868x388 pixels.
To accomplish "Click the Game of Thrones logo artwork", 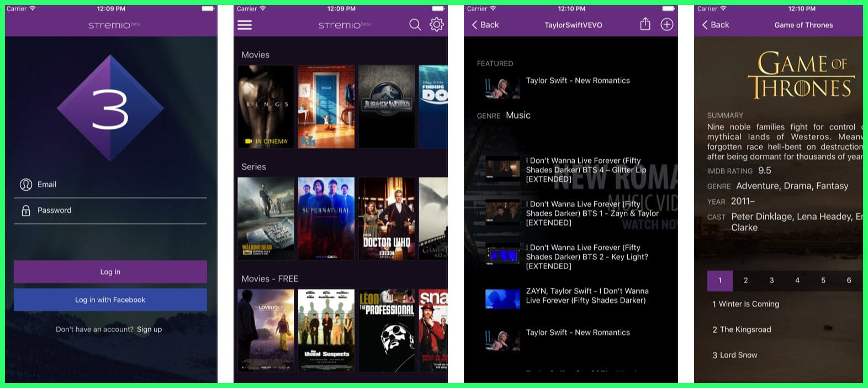I will point(801,75).
